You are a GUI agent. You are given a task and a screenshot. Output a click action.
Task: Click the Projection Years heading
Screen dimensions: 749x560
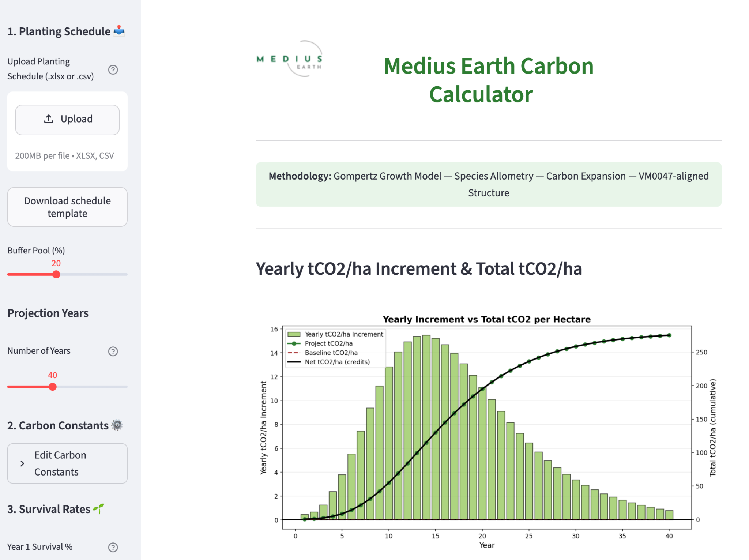[x=48, y=313]
